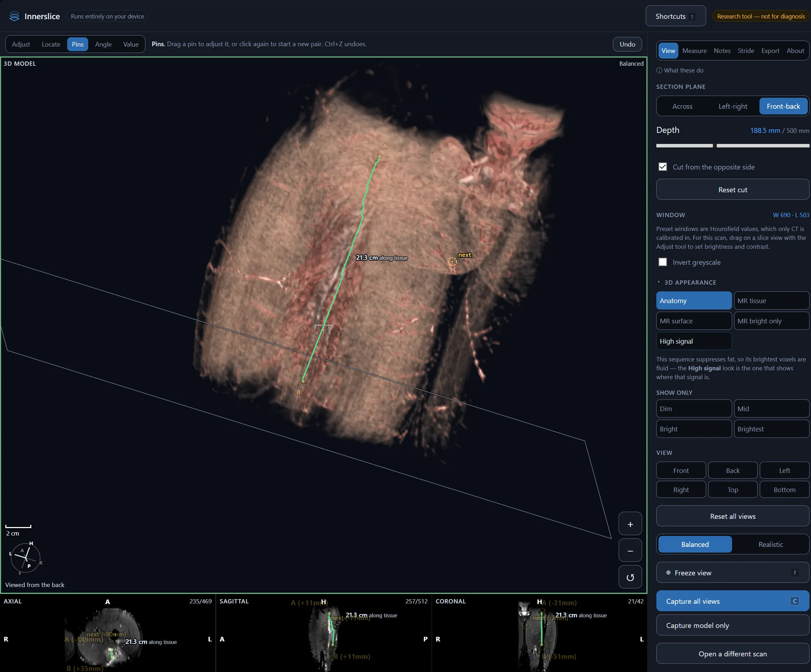Open the Shortcuts help
This screenshot has height=672, width=811.
coord(676,16)
